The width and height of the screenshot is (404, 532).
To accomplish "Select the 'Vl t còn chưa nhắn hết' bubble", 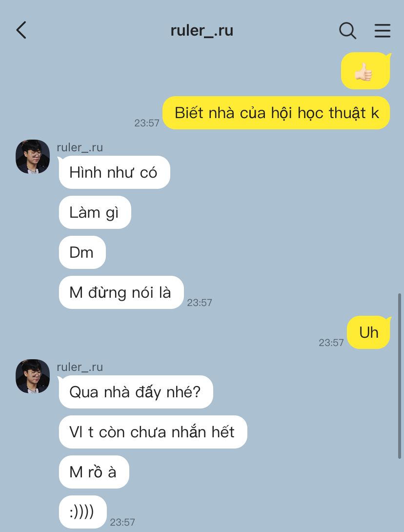I will pyautogui.click(x=153, y=432).
